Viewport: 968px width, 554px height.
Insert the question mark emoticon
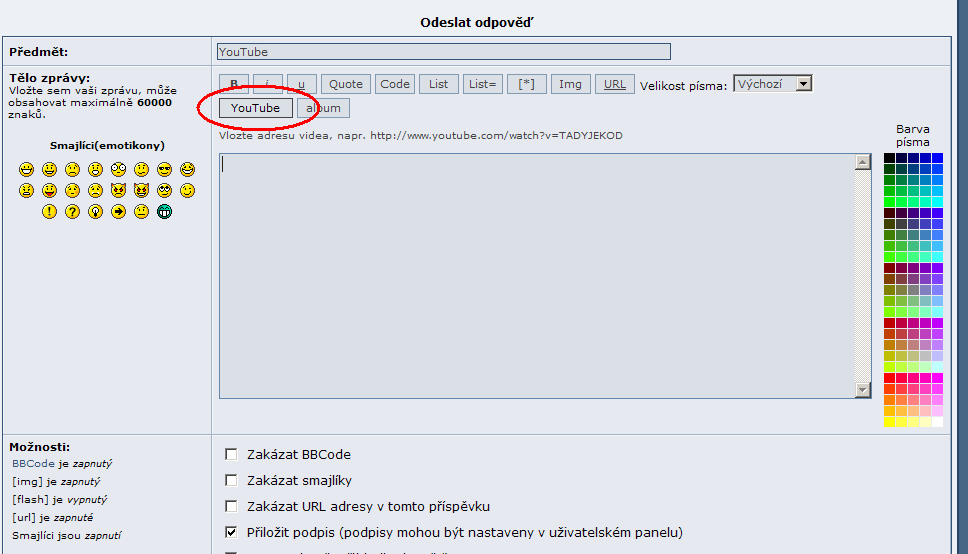(x=72, y=211)
